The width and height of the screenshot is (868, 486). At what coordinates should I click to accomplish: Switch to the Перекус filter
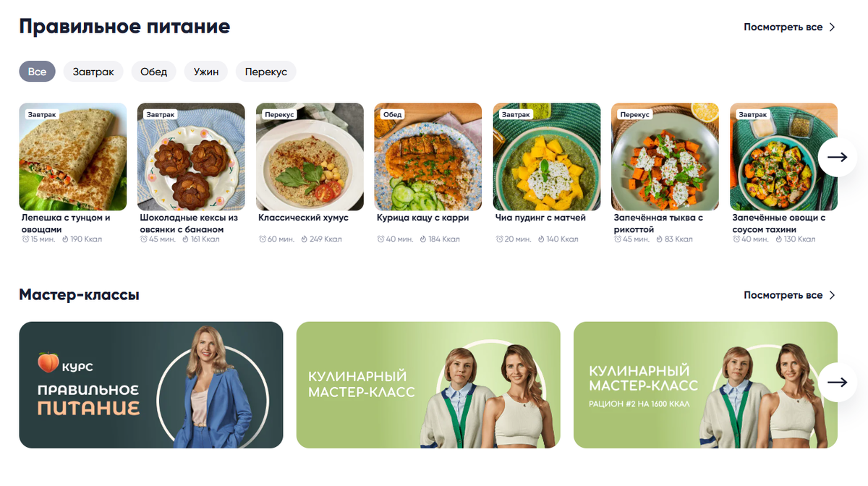tap(266, 72)
